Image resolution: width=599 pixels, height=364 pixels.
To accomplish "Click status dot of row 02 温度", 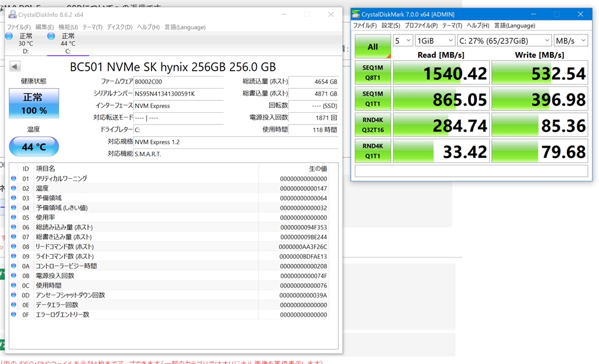I will pyautogui.click(x=14, y=188).
